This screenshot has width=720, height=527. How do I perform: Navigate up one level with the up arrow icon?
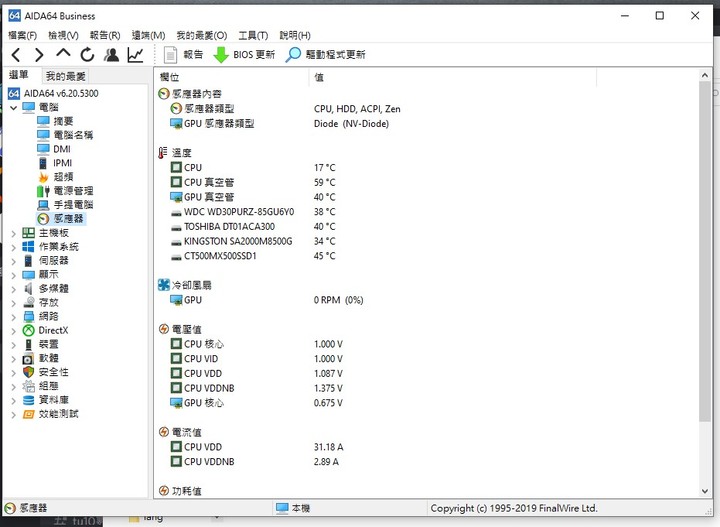(63, 53)
